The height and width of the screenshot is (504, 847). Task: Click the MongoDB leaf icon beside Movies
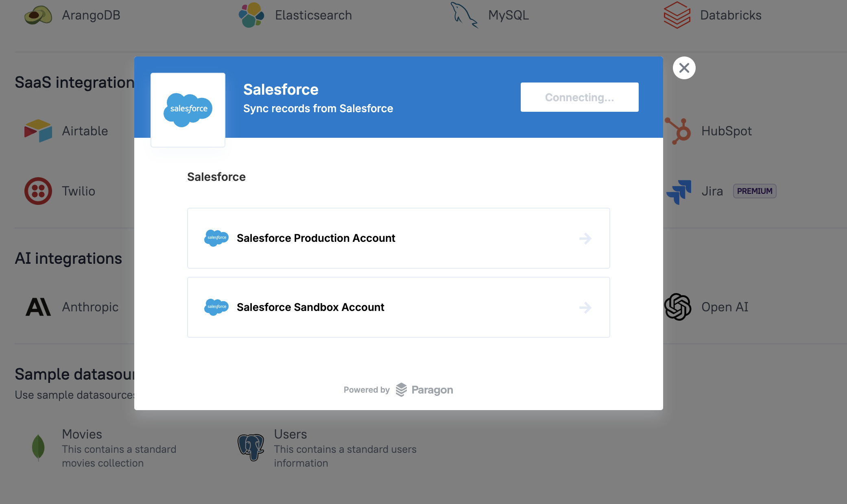coord(38,448)
